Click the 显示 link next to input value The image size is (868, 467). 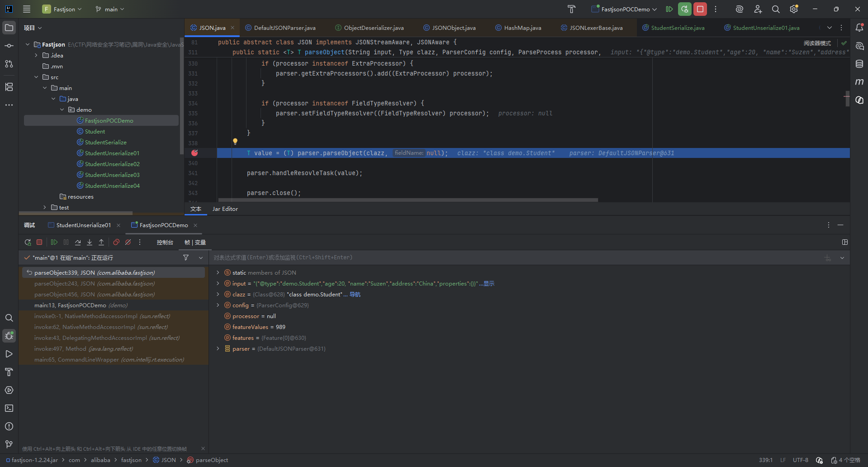[489, 284]
